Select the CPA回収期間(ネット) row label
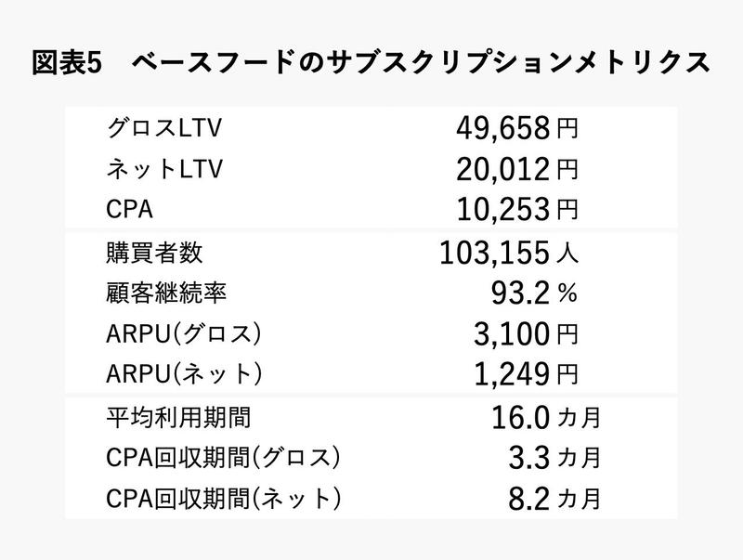Screen dimensions: 743x560 click(x=224, y=498)
